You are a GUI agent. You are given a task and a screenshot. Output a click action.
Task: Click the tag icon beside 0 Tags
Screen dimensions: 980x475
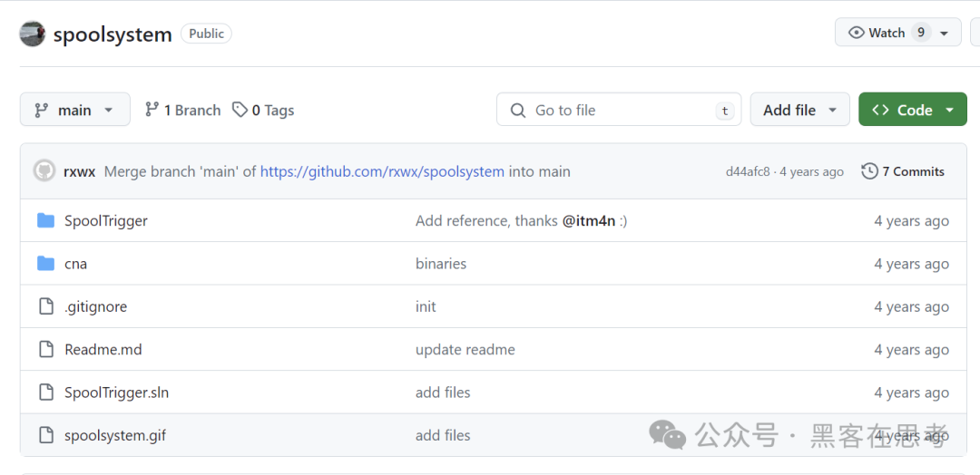coord(240,110)
